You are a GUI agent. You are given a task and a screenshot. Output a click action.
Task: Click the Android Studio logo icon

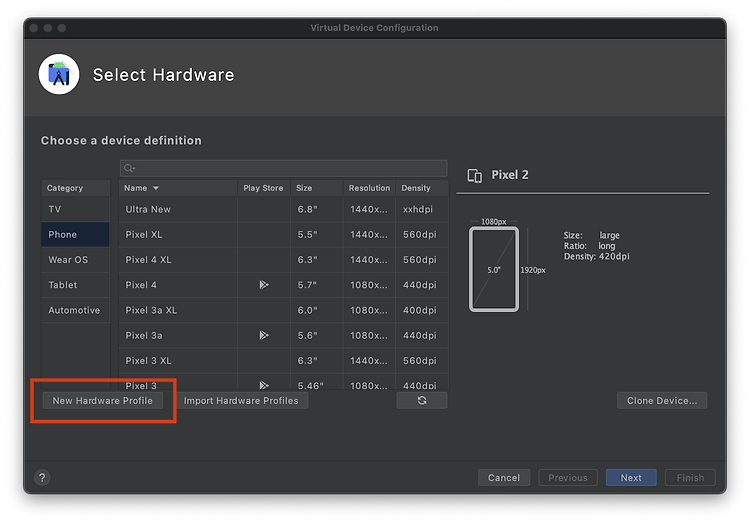59,74
